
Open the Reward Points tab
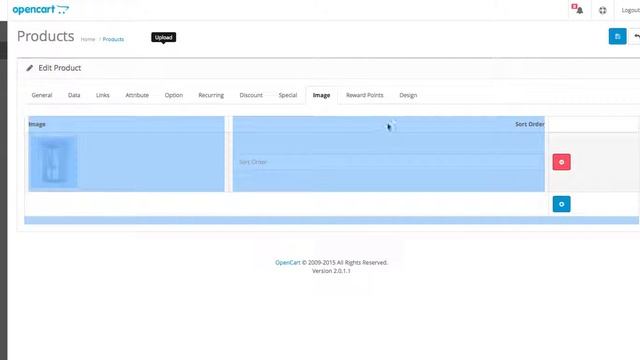[364, 95]
